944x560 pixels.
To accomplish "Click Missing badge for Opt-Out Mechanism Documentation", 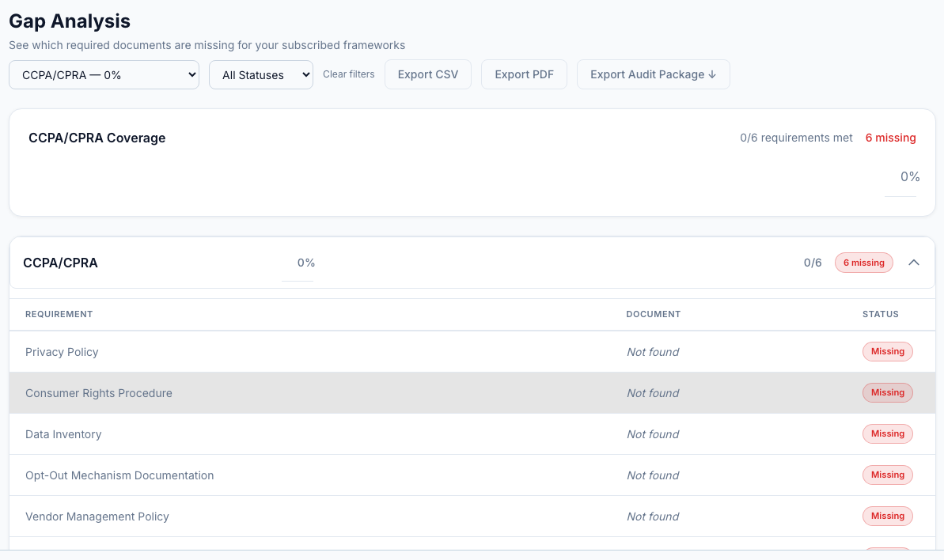I will 887,475.
